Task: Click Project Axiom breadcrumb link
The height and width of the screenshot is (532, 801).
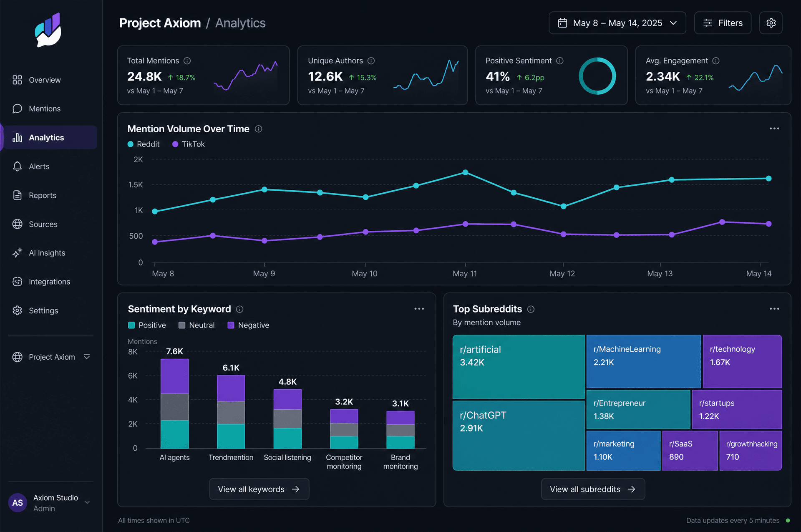Action: click(160, 23)
